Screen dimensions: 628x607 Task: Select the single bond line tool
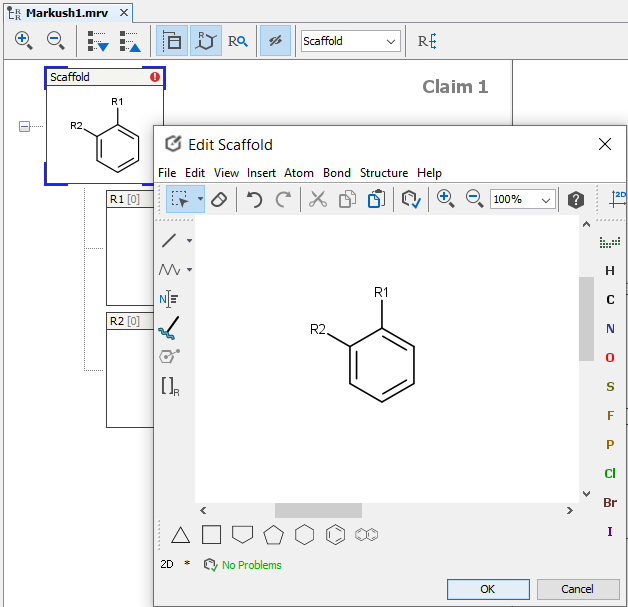pyautogui.click(x=170, y=240)
